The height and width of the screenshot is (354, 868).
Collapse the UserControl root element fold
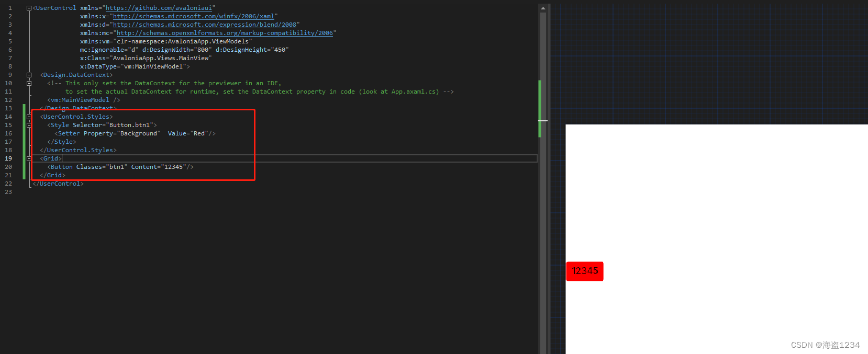(29, 8)
